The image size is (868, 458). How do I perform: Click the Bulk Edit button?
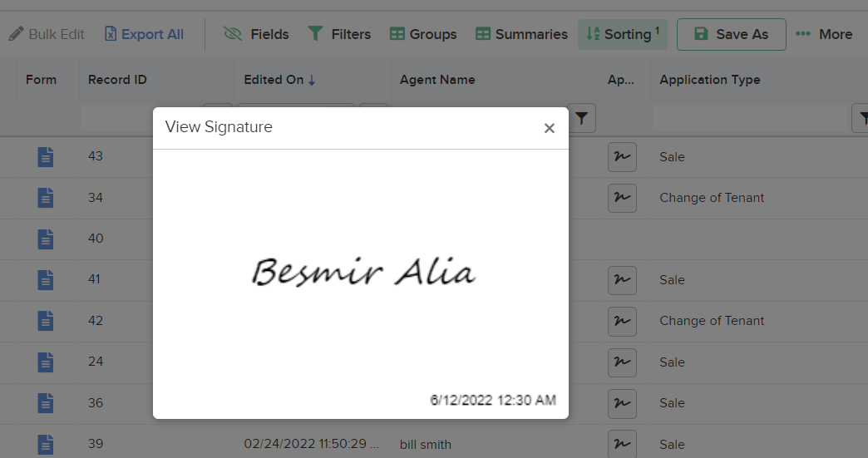coord(47,34)
